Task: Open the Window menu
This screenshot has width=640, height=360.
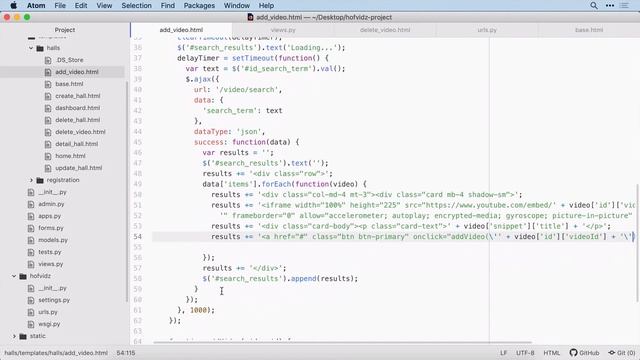Action: [237, 5]
